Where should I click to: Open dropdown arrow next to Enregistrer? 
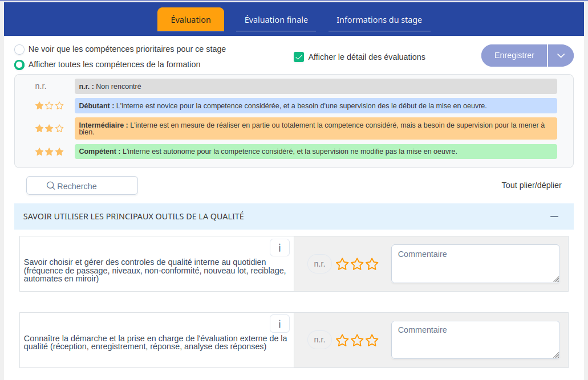point(561,56)
